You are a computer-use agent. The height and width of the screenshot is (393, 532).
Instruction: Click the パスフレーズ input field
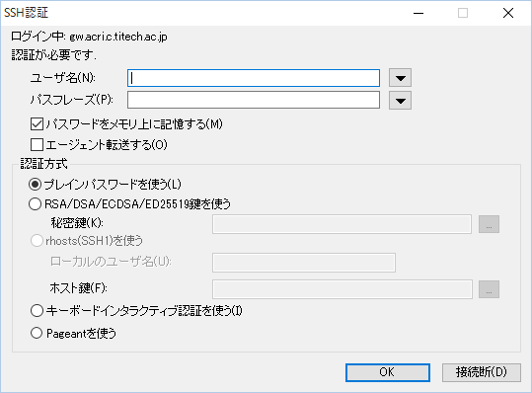coord(254,100)
